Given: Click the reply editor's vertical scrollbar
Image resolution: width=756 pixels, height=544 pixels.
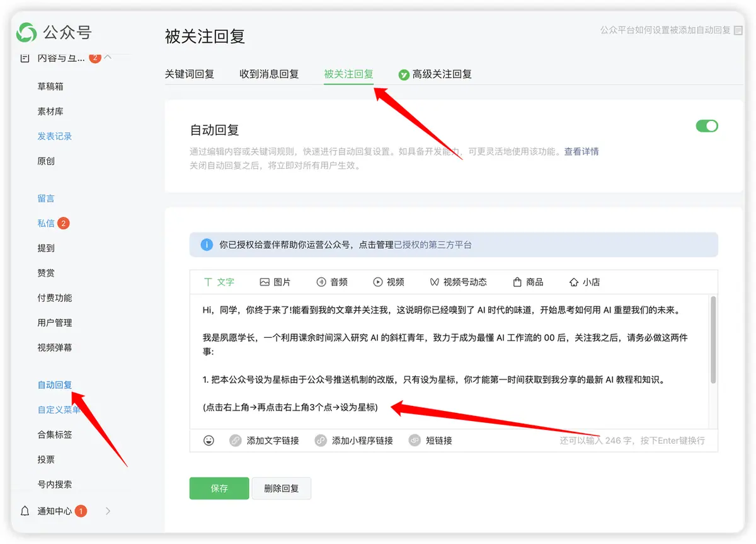Looking at the screenshot, I should point(713,340).
